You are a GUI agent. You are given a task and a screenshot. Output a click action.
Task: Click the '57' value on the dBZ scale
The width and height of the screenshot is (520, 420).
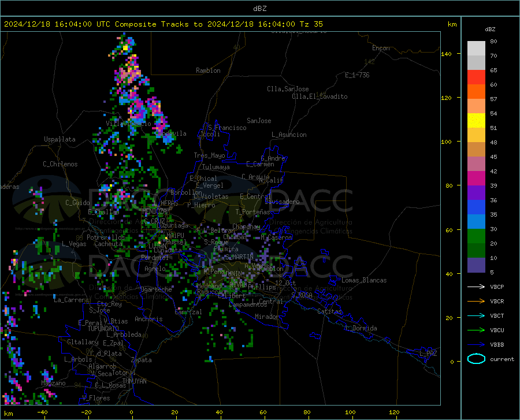pos(493,99)
